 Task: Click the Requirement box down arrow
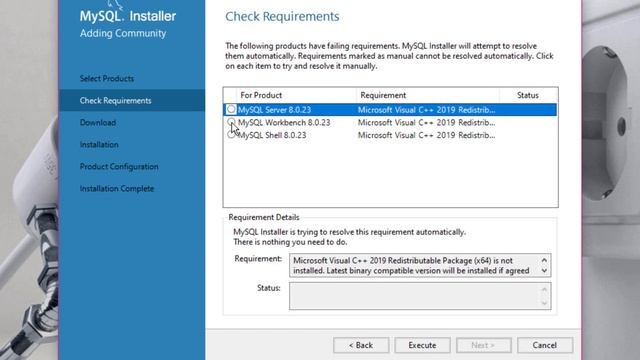click(544, 271)
